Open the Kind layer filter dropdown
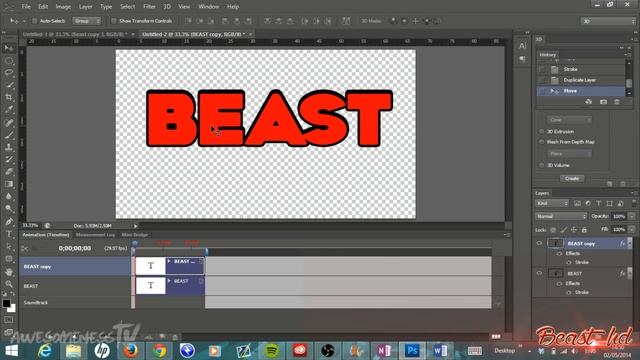Viewport: 640px width, 360px height. [x=552, y=203]
